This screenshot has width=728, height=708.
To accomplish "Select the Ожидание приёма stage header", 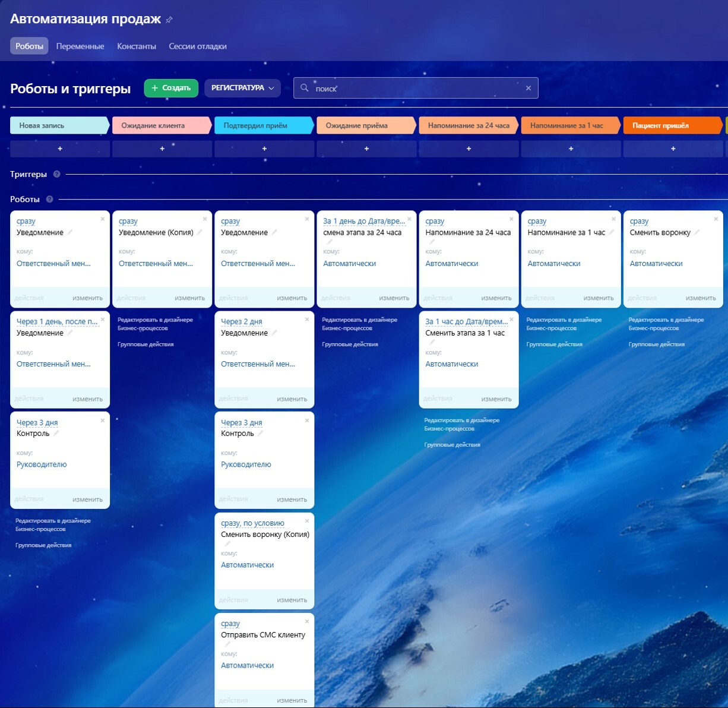I will [366, 125].
